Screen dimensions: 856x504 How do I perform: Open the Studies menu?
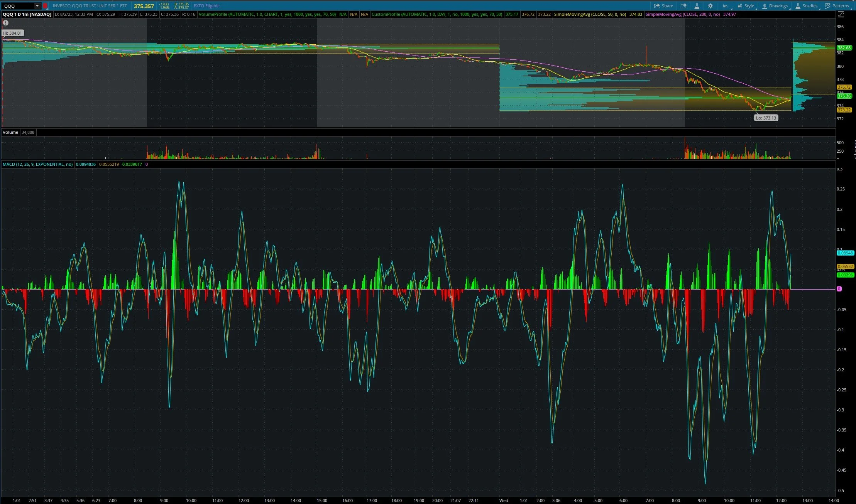click(x=811, y=6)
